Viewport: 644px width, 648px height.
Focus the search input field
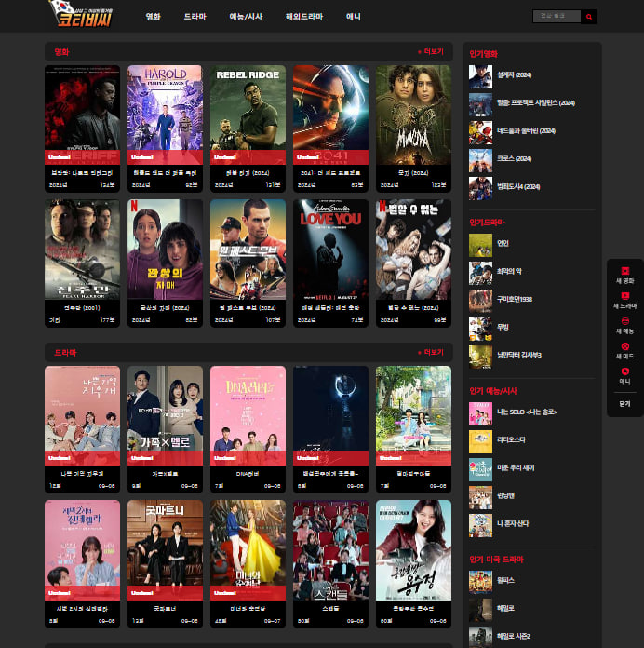[x=557, y=17]
